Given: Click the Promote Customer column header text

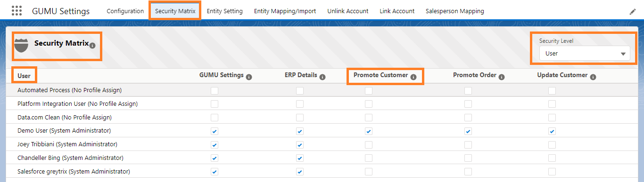Looking at the screenshot, I should pyautogui.click(x=381, y=75).
